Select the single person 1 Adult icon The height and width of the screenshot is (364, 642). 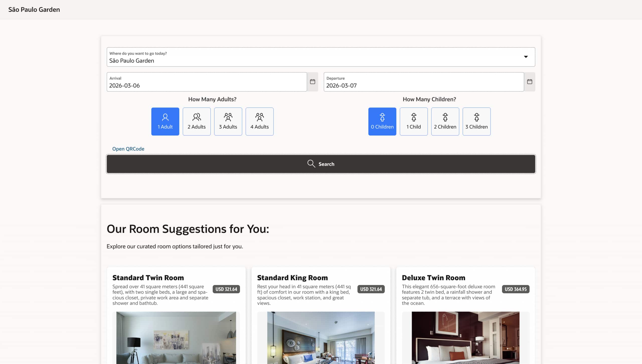(x=165, y=117)
